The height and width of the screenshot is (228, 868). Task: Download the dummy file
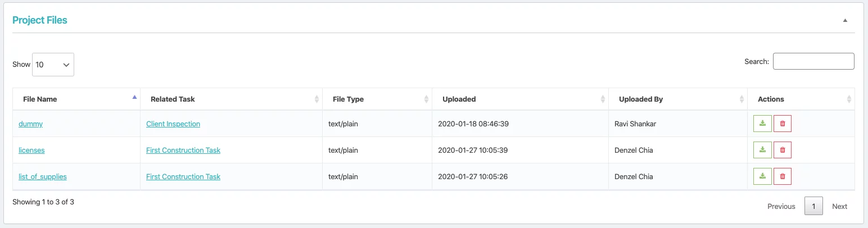tap(762, 124)
